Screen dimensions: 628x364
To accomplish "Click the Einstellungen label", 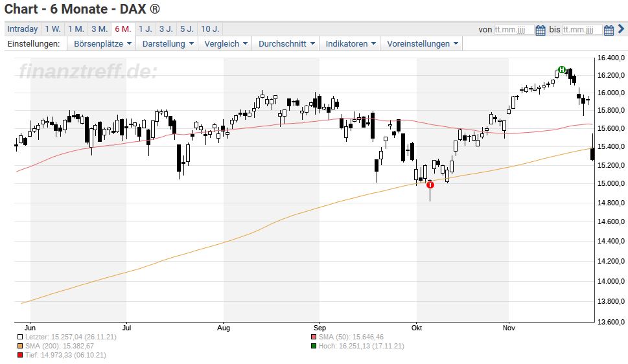I will pyautogui.click(x=34, y=43).
